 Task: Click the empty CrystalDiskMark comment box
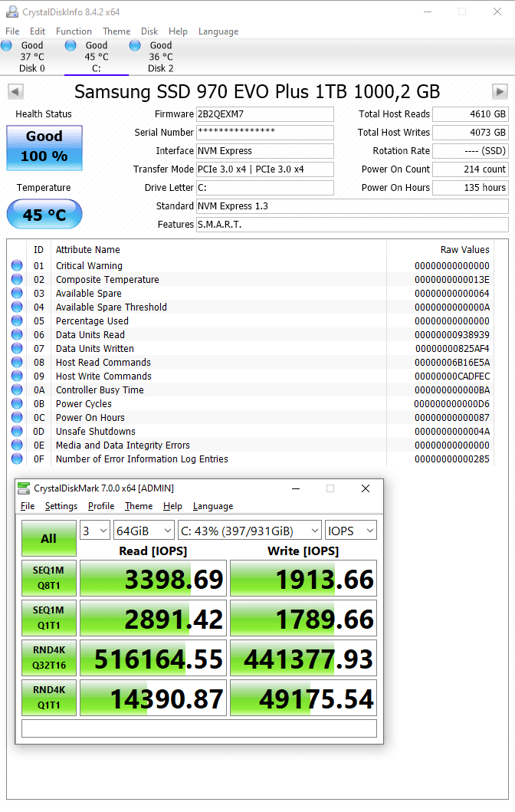tap(199, 728)
